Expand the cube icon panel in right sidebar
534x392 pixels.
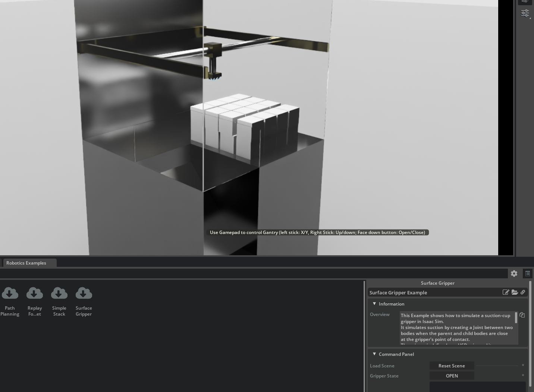[525, 1]
